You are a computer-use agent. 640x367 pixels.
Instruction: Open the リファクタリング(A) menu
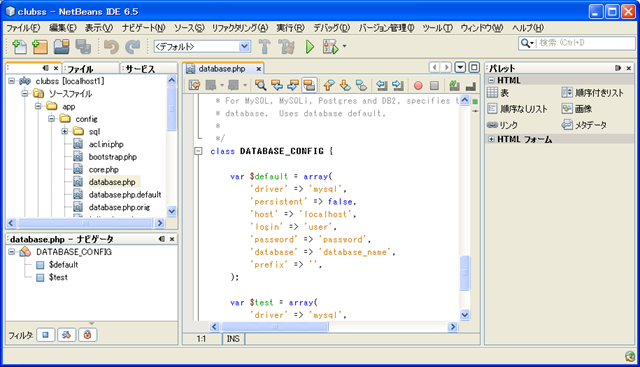coord(240,28)
